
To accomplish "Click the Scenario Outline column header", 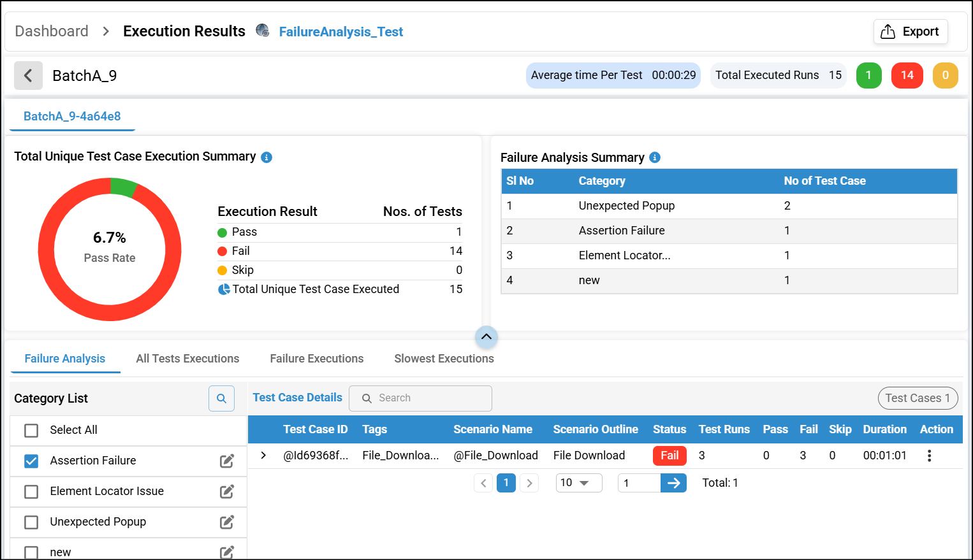I will [x=596, y=429].
